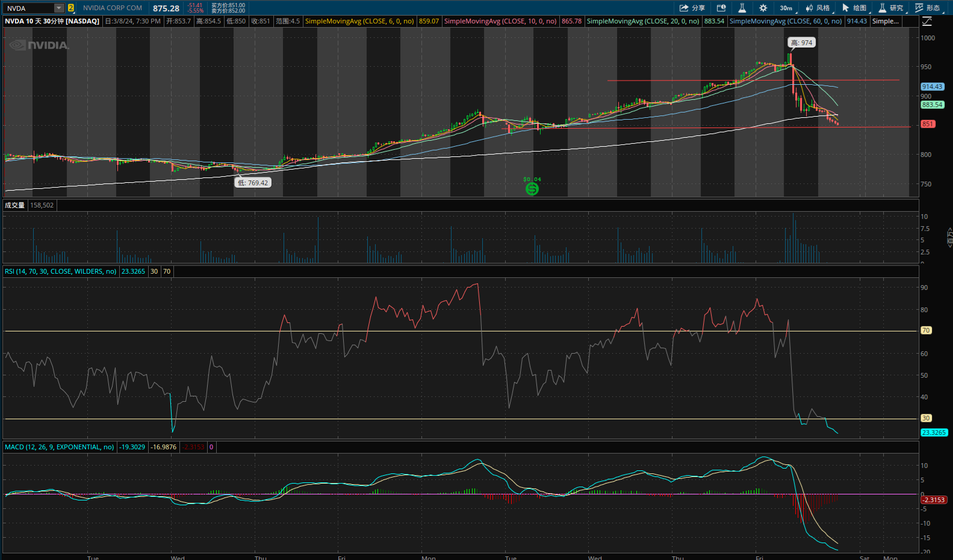Click the 875.28 last price
Viewport: 953px width, 560px height.
[x=166, y=8]
